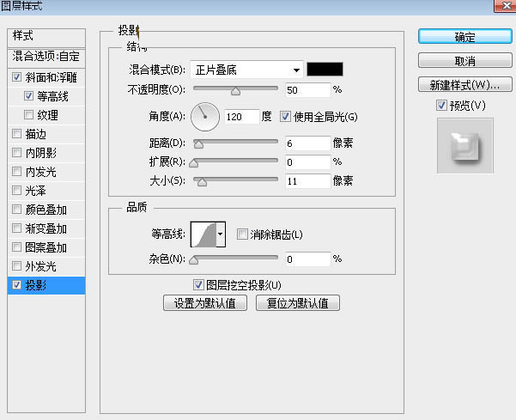Enable the 描边 style checkbox
The width and height of the screenshot is (516, 420).
coord(16,134)
